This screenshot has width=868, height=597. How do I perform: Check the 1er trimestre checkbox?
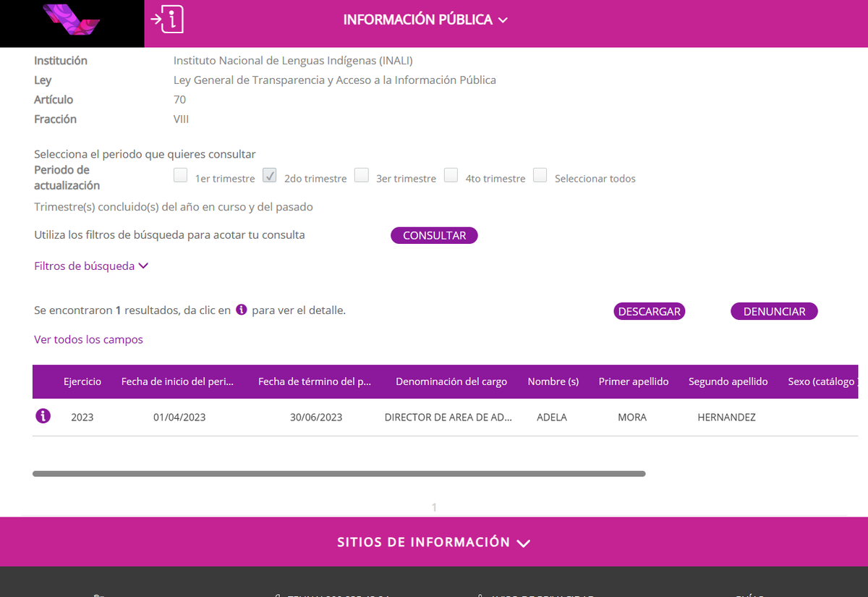[181, 175]
